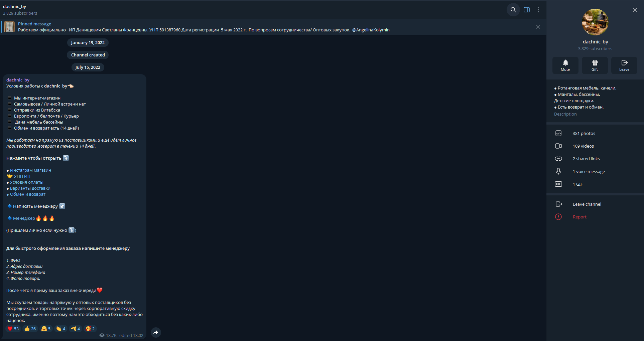644x341 pixels.
Task: Click Обмен и возврат есть (14 дней)
Action: point(46,128)
